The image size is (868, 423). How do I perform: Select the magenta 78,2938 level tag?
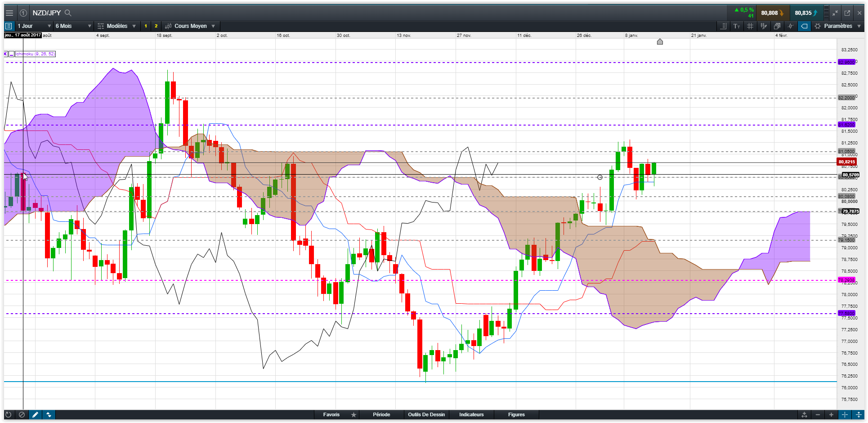pos(846,280)
